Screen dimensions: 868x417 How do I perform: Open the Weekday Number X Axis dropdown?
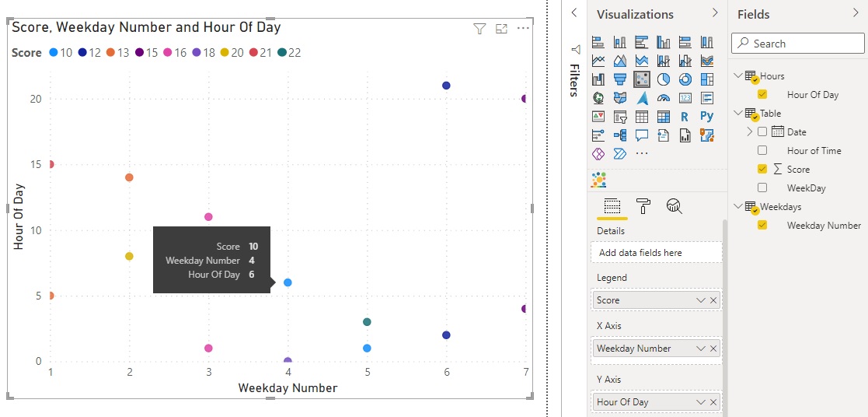click(701, 349)
